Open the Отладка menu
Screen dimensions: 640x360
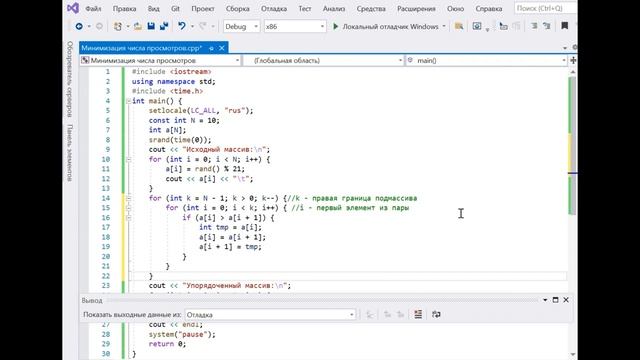click(274, 9)
